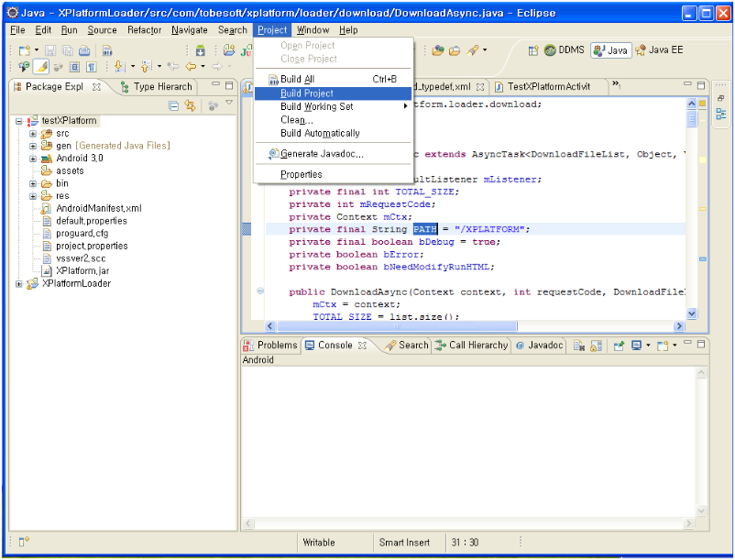
Task: Toggle Build Automatically in Project menu
Action: click(x=334, y=133)
